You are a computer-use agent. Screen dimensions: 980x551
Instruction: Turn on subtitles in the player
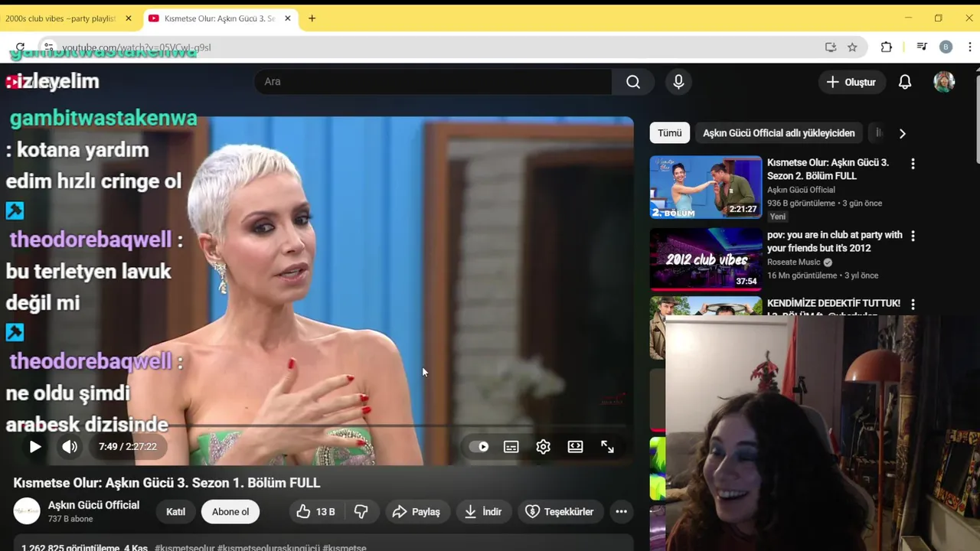coord(511,447)
